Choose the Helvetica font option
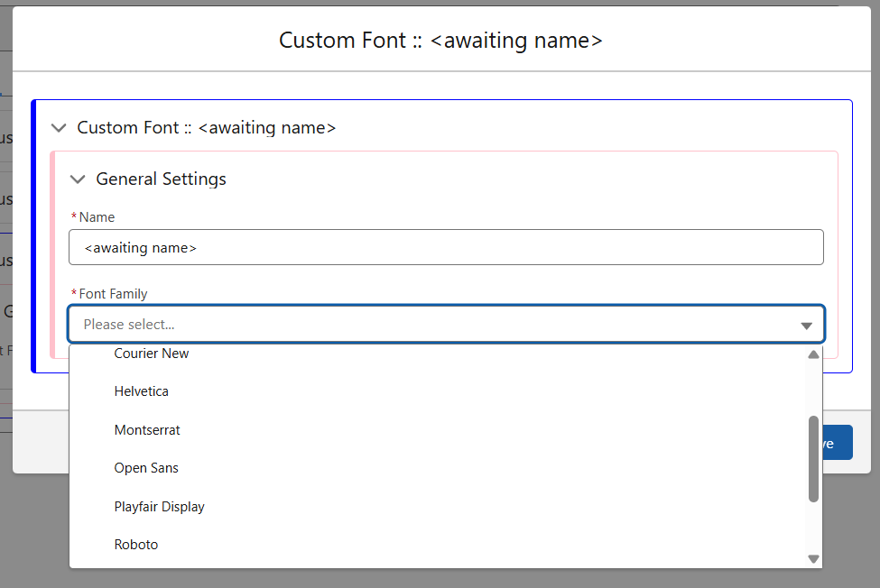The height and width of the screenshot is (588, 880). click(x=142, y=391)
